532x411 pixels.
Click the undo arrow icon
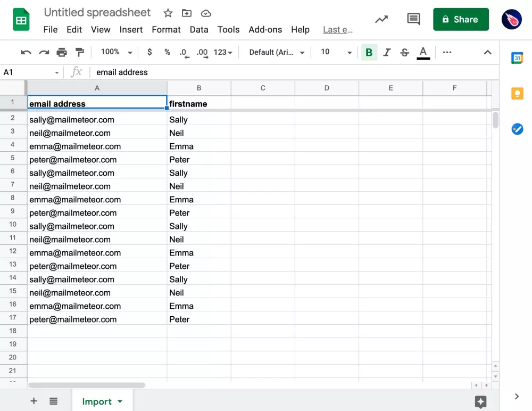(26, 52)
